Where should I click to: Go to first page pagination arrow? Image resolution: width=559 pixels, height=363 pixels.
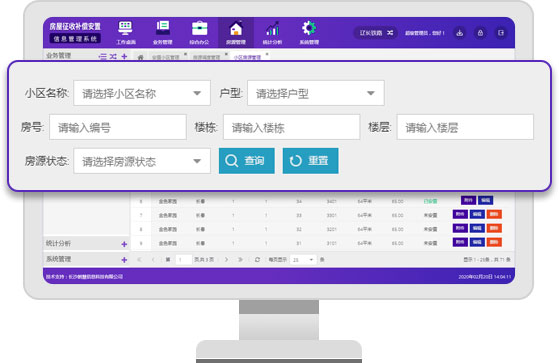pyautogui.click(x=140, y=260)
